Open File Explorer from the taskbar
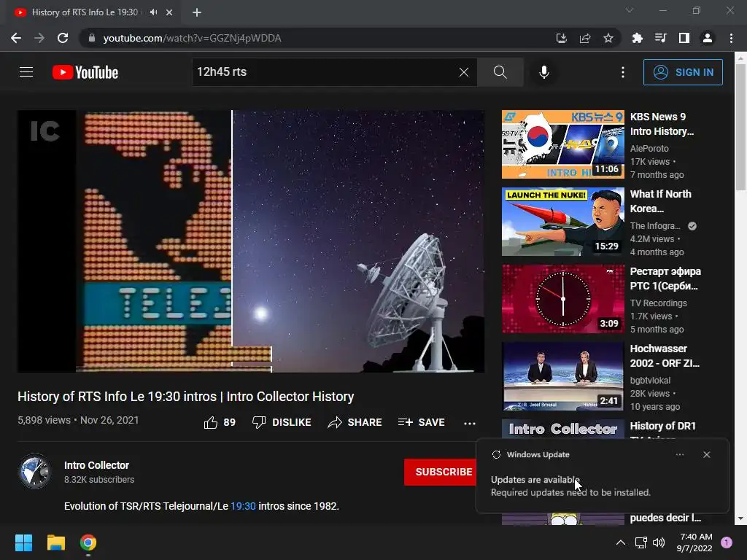Image resolution: width=747 pixels, height=560 pixels. [55, 542]
